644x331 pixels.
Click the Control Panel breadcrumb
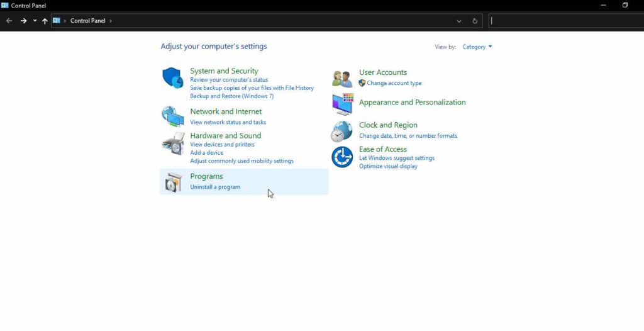coord(87,21)
